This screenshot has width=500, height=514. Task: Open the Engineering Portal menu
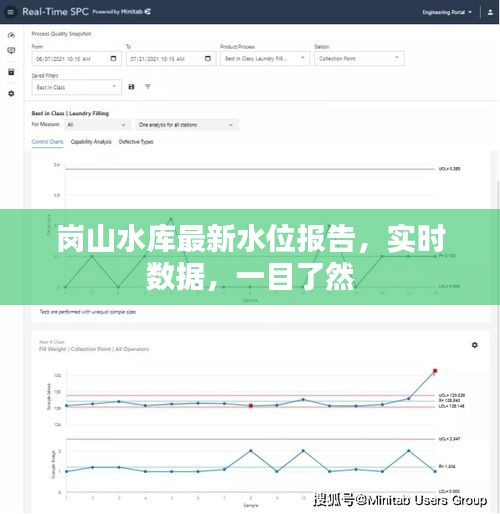pos(447,12)
